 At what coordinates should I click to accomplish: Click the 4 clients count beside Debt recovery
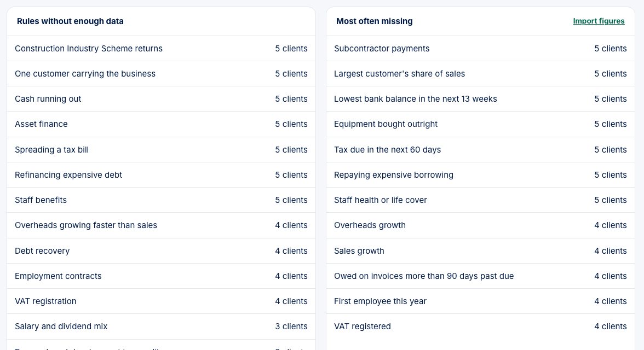coord(291,250)
